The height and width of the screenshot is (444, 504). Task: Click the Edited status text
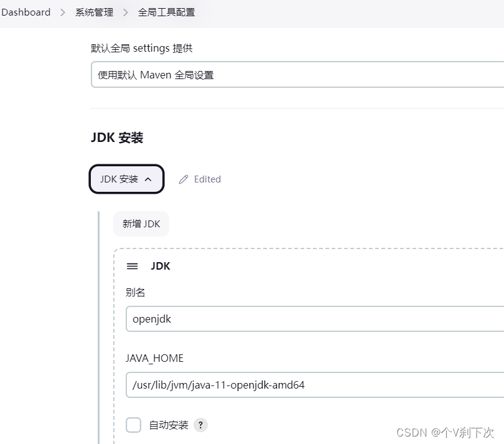pos(207,179)
